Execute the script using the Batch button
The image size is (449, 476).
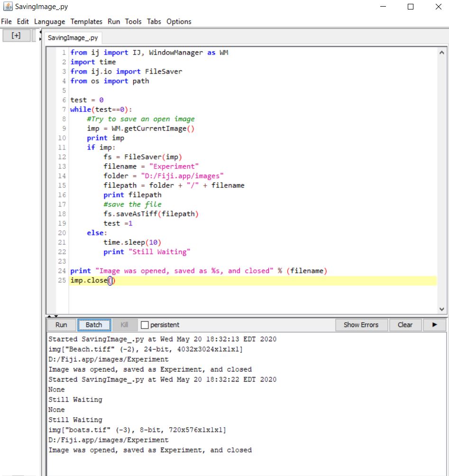[94, 325]
